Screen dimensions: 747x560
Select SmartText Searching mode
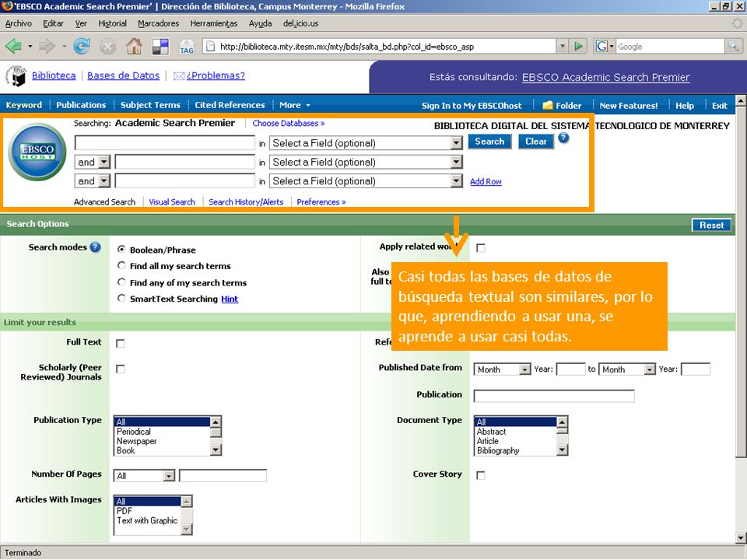121,298
